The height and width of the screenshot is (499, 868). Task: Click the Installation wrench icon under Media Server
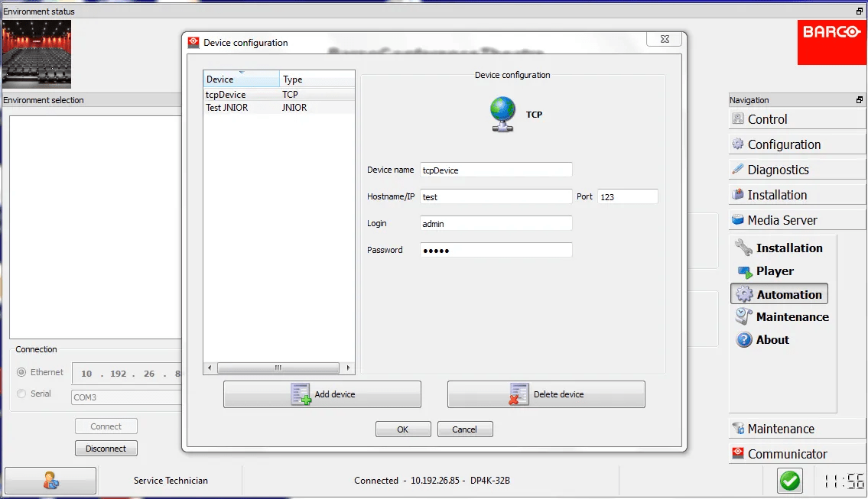(x=744, y=248)
